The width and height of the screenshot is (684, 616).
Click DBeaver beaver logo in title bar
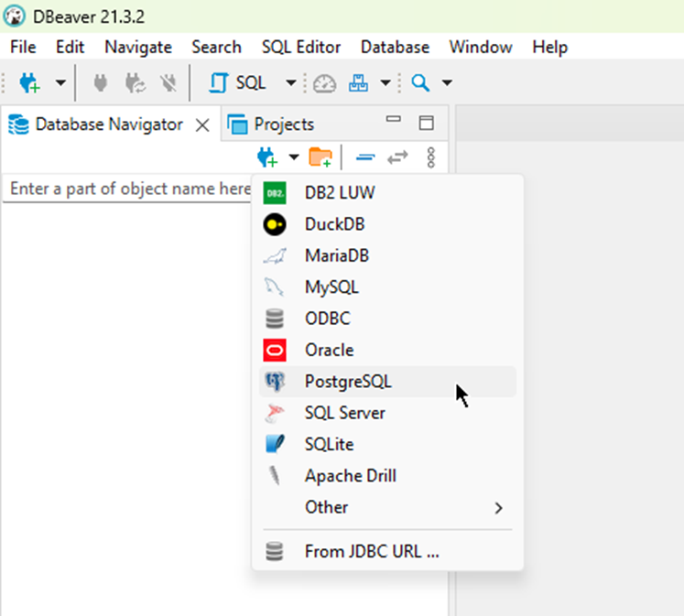[x=14, y=16]
